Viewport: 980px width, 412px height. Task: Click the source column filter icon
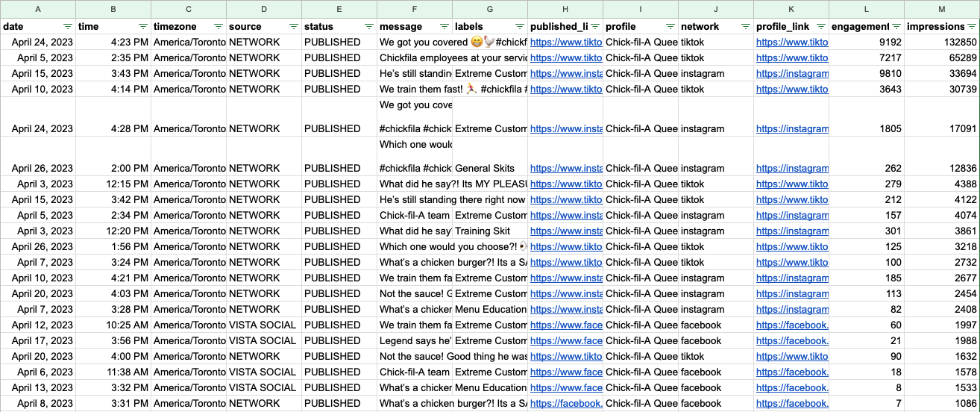coord(294,26)
